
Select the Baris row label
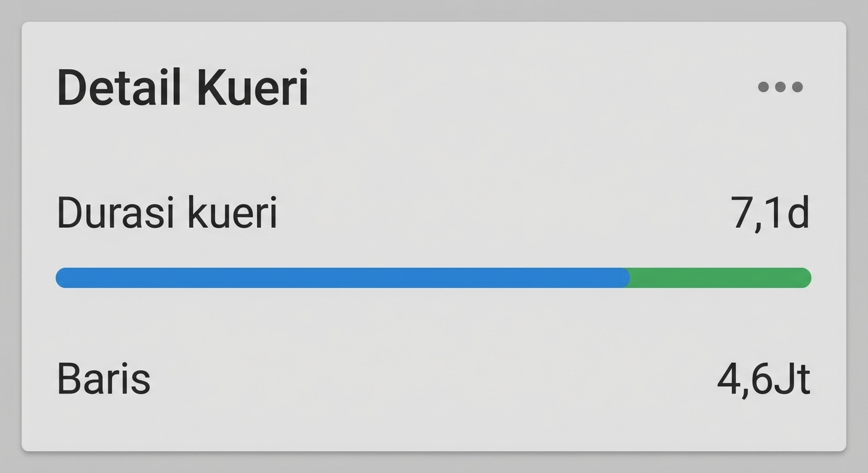click(x=104, y=379)
